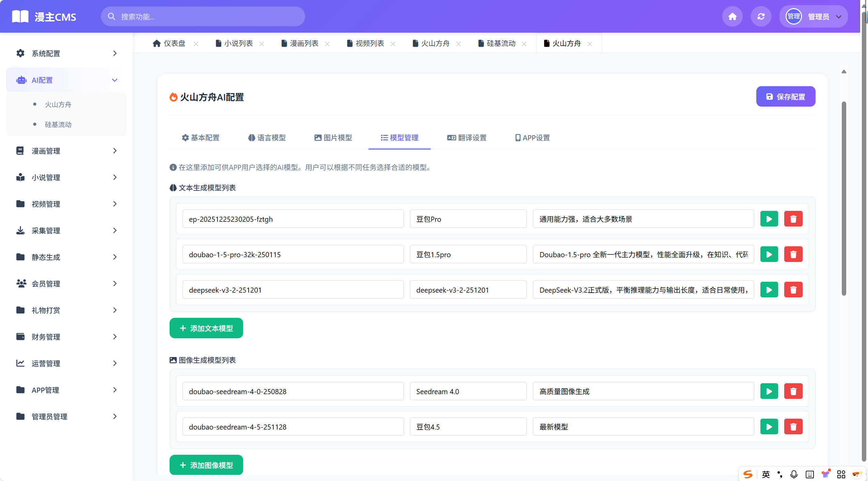Run test for the 豆包Pro text model
The height and width of the screenshot is (481, 868).
click(769, 219)
